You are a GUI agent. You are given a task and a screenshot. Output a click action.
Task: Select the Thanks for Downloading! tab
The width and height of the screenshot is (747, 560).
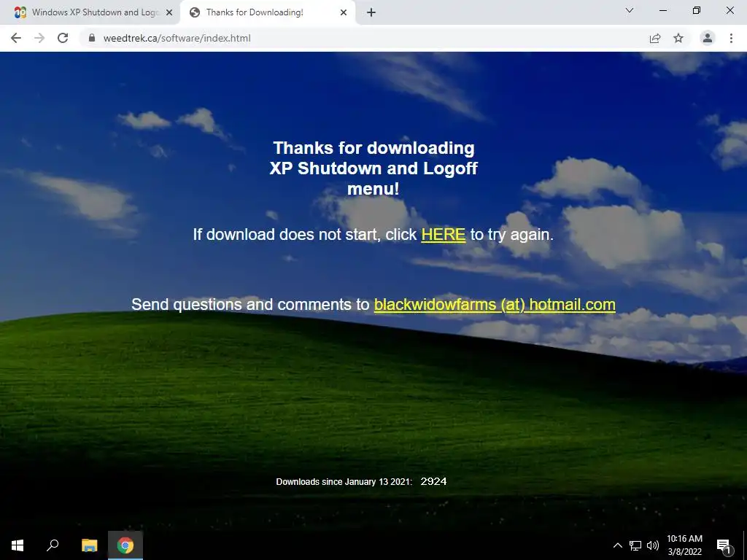pyautogui.click(x=268, y=12)
